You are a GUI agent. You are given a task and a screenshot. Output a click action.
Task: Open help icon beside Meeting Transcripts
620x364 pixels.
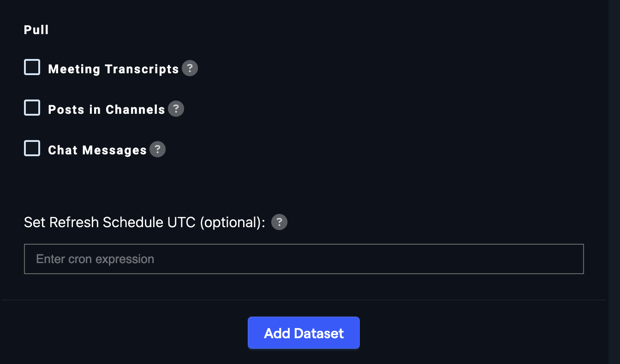tap(190, 69)
